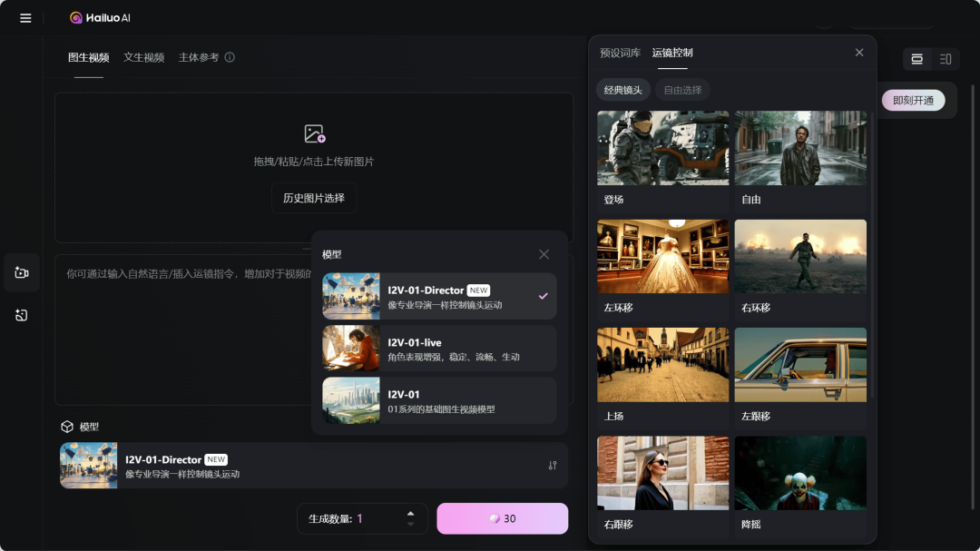The width and height of the screenshot is (980, 551).
Task: Select the 降摇 camera move thumbnail
Action: pos(800,473)
